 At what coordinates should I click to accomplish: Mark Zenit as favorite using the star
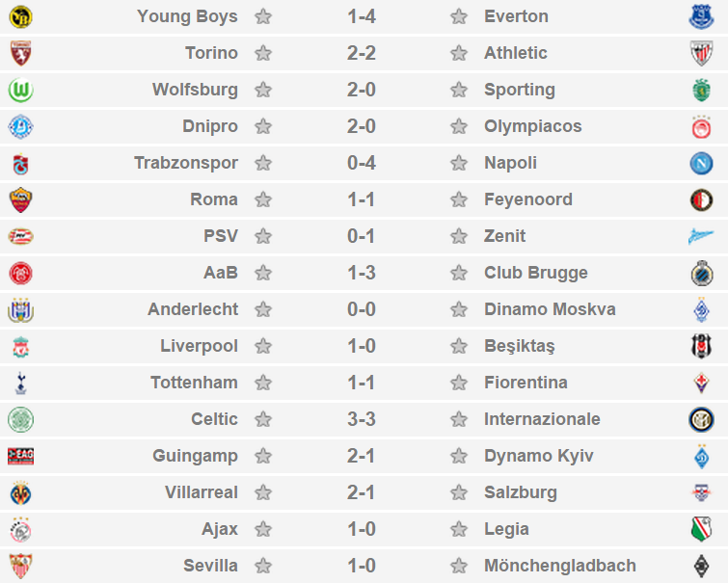(459, 236)
